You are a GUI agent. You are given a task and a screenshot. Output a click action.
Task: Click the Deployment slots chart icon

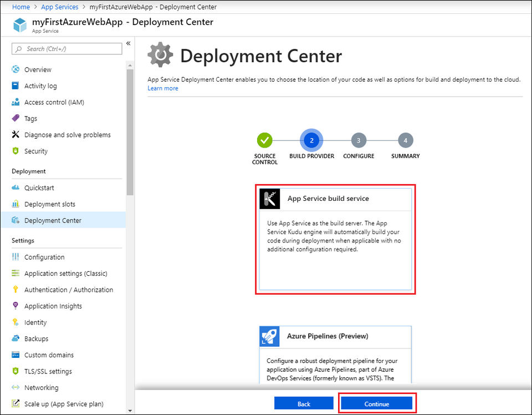point(16,204)
